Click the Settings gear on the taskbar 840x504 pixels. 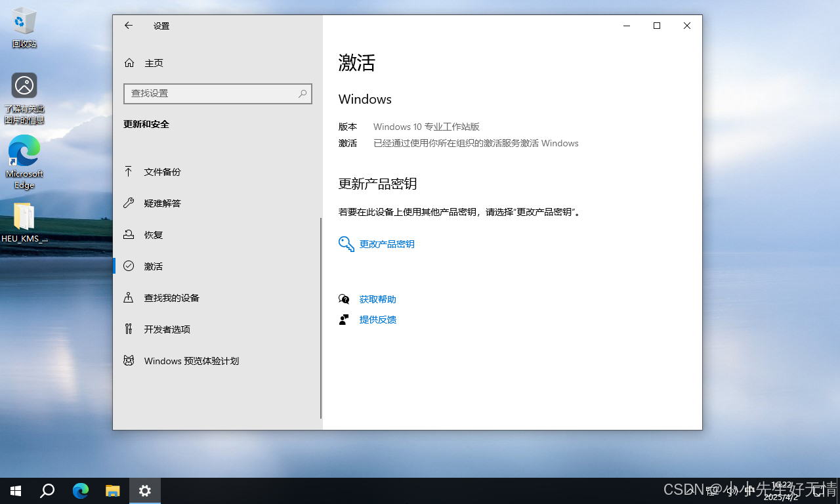(x=145, y=491)
